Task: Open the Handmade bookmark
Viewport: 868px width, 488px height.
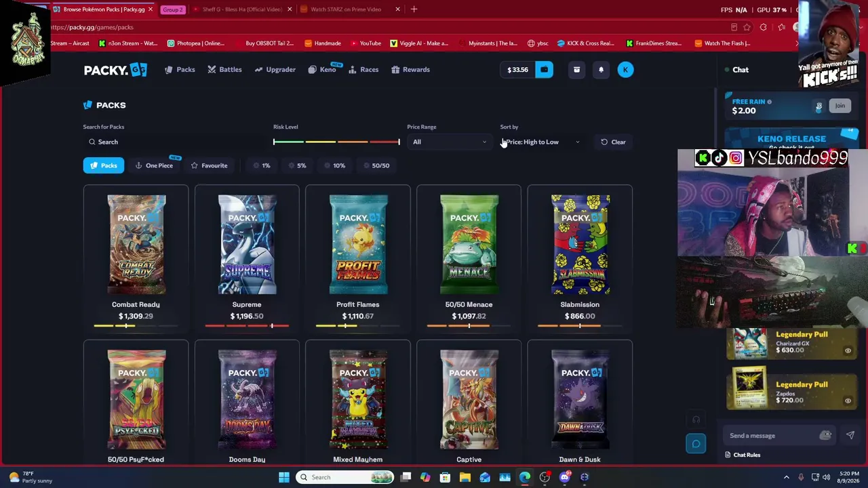Action: coord(323,43)
